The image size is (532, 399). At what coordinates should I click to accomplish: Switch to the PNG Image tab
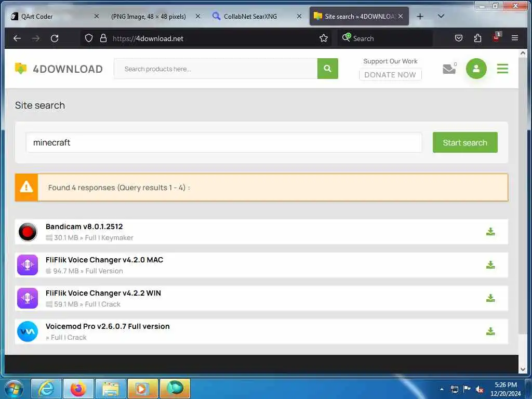[149, 16]
